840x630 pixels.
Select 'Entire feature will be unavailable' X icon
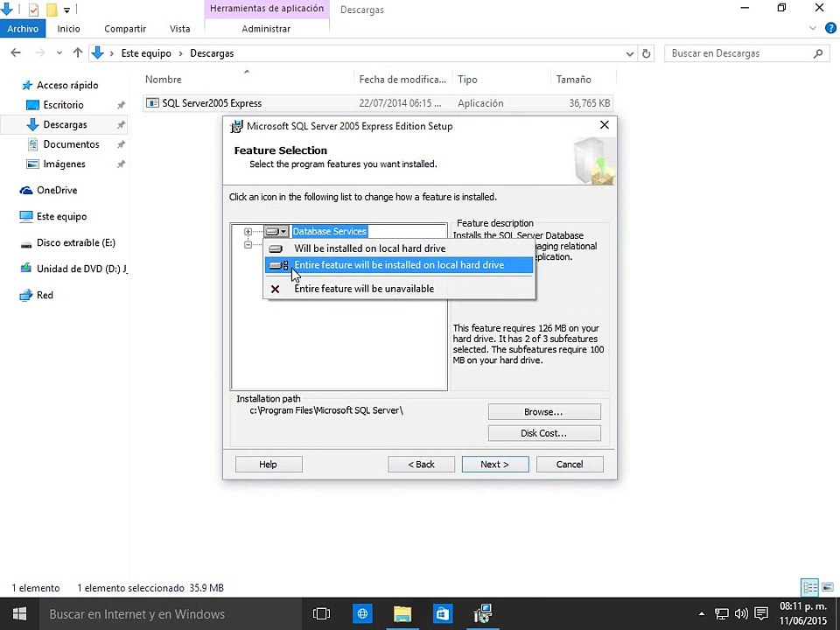tap(276, 290)
